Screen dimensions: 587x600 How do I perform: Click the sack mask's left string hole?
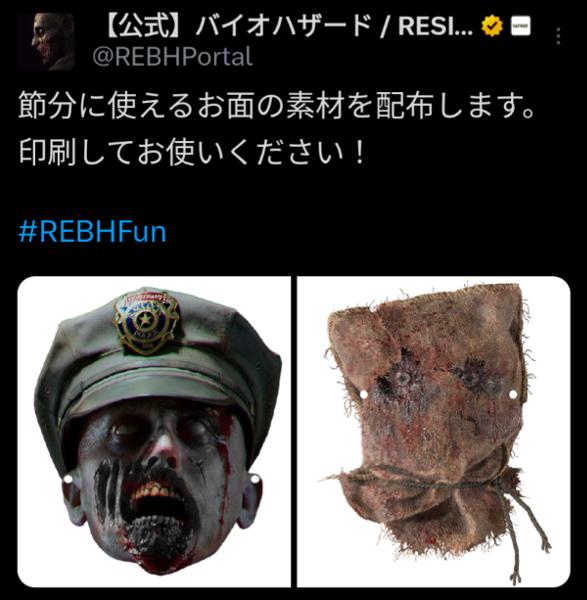click(364, 394)
